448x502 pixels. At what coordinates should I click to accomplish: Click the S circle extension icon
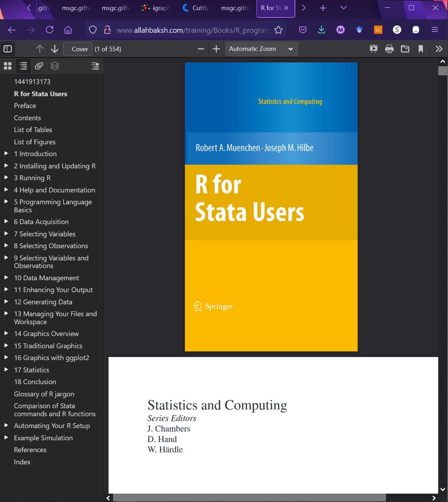pyautogui.click(x=397, y=30)
